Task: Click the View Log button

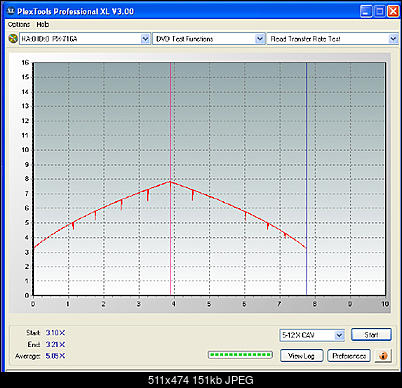Action: (x=301, y=356)
